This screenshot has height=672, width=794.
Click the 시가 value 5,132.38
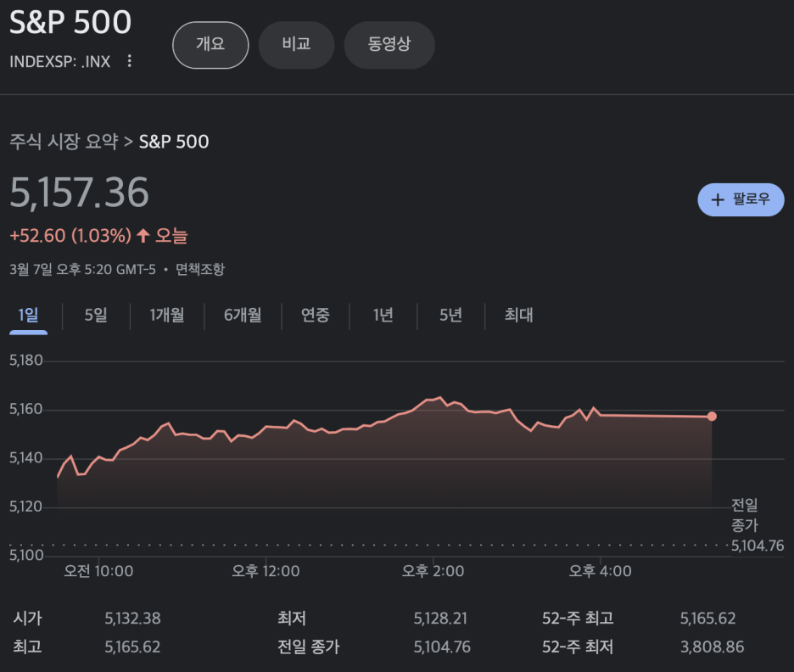pyautogui.click(x=132, y=619)
